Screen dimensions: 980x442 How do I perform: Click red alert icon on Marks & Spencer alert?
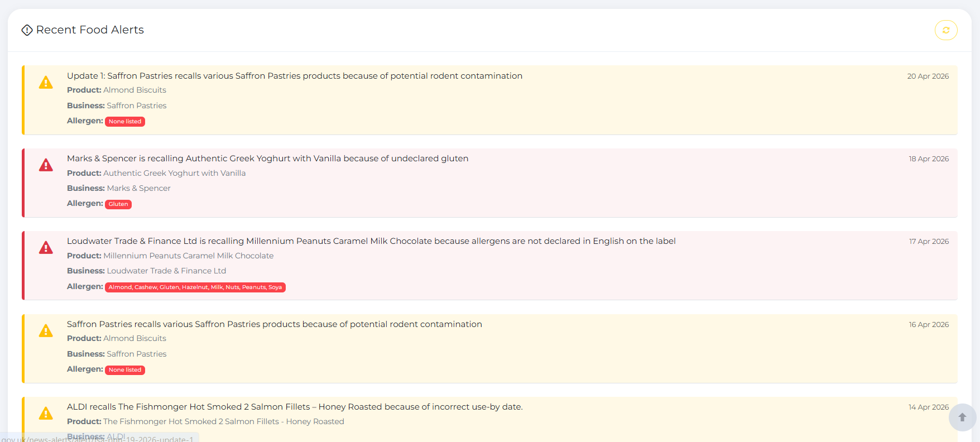[x=46, y=165]
